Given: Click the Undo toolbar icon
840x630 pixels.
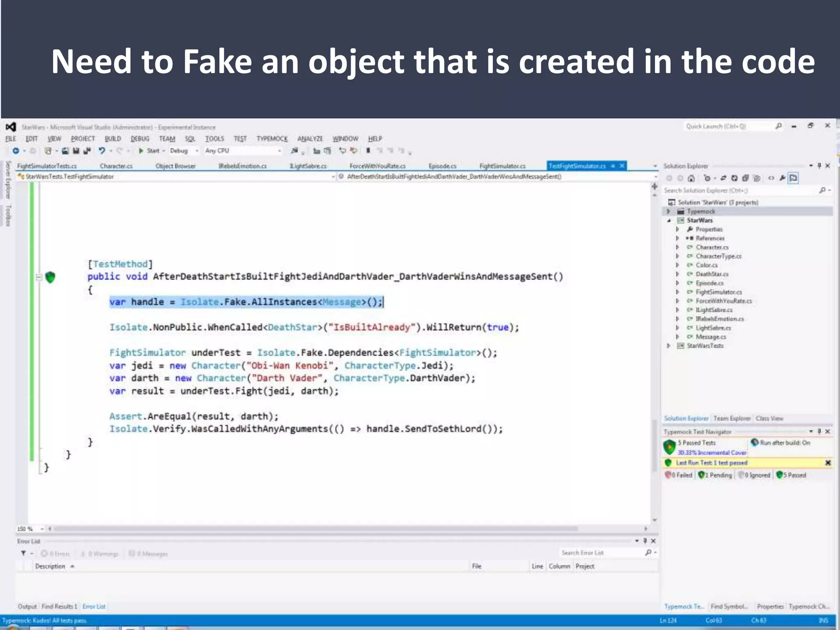Looking at the screenshot, I should pyautogui.click(x=102, y=151).
